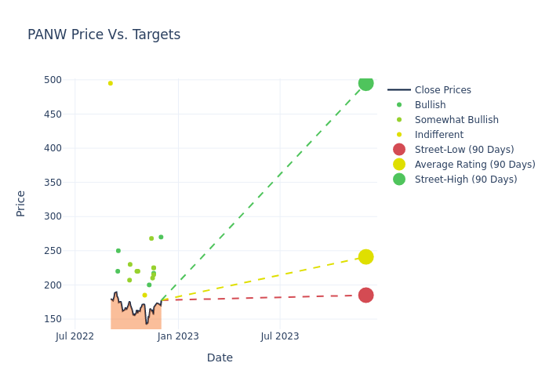This screenshot has width=549, height=392.
Task: Click the chart title PANW Price Vs. Targets
Action: point(104,34)
